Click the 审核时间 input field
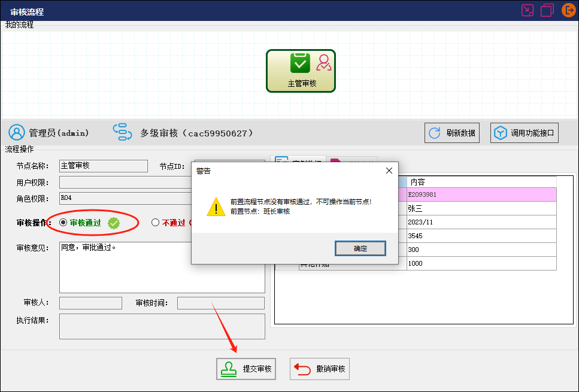Screen dimensions: 579x392 tap(221, 303)
